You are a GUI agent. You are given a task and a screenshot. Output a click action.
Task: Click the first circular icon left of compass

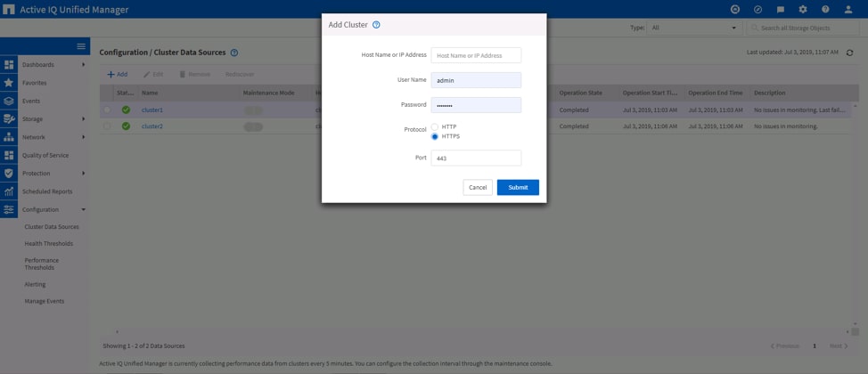tap(735, 10)
